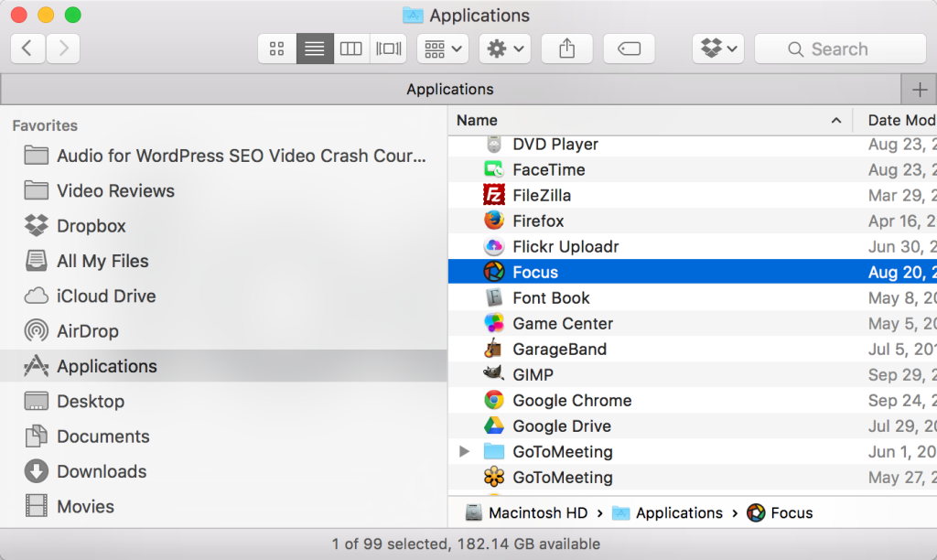Select the FileZilla app icon
Screen dimensions: 937x560
[493, 196]
